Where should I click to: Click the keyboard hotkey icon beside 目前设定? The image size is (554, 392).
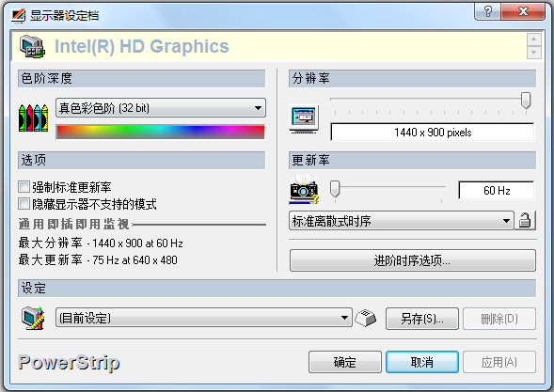pyautogui.click(x=366, y=318)
